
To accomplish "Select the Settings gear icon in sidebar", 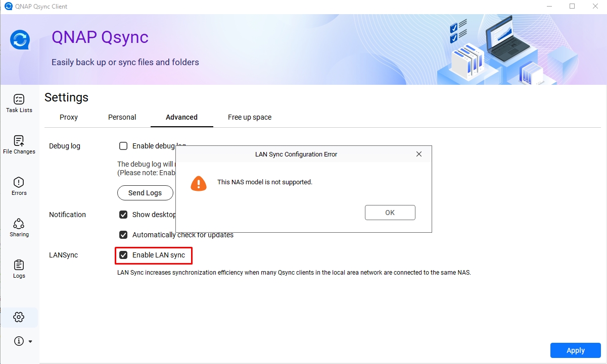I will 19,317.
